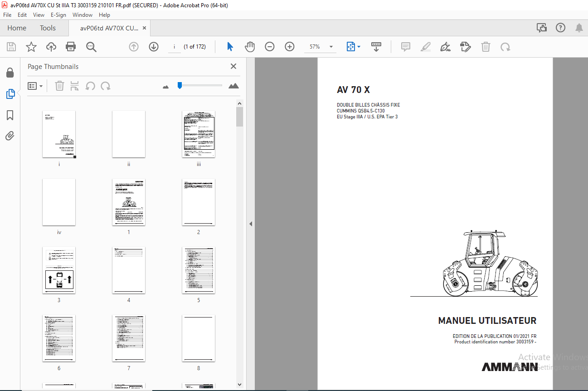Open thumbnails panel options dropdown

click(35, 86)
